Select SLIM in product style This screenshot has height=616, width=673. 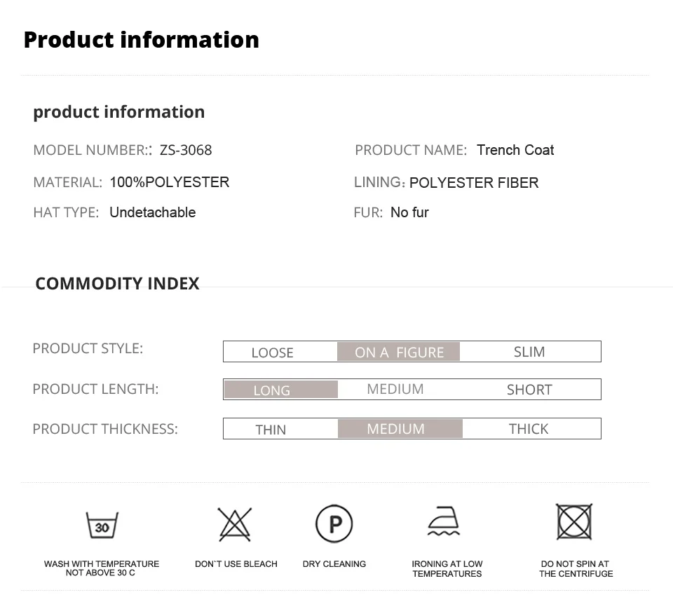[x=529, y=352]
